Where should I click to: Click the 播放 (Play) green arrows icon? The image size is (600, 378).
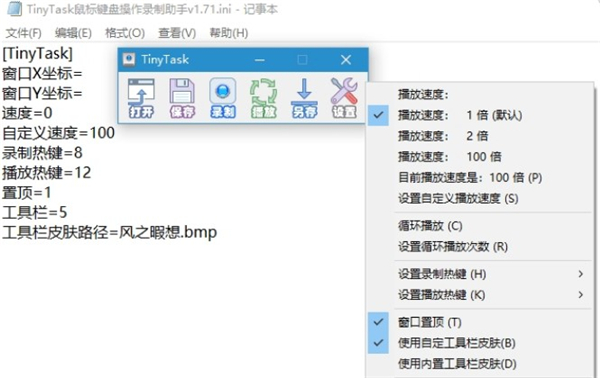[x=263, y=98]
